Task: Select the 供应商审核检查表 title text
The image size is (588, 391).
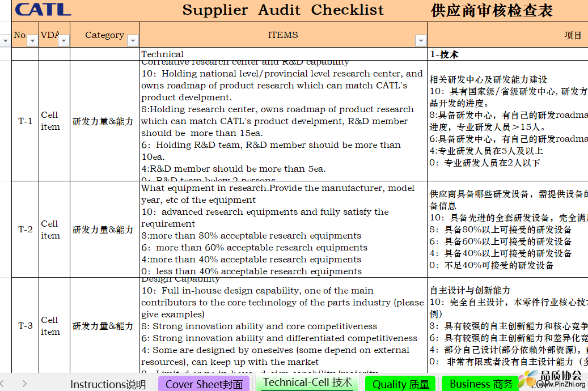Action: tap(492, 11)
